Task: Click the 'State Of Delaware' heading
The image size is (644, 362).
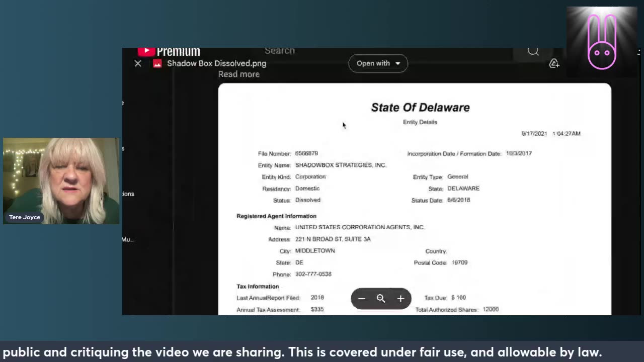Action: click(x=420, y=107)
